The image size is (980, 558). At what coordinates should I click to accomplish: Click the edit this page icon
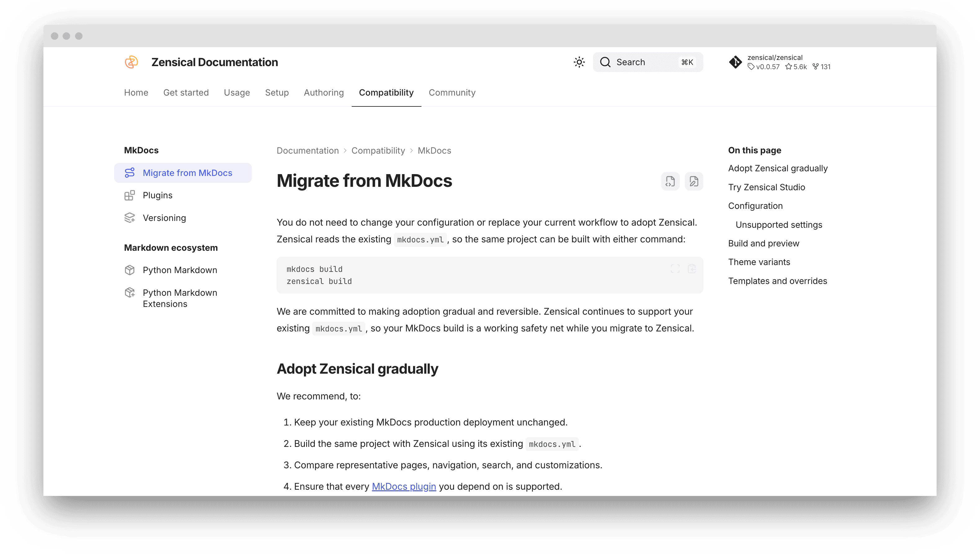(693, 181)
